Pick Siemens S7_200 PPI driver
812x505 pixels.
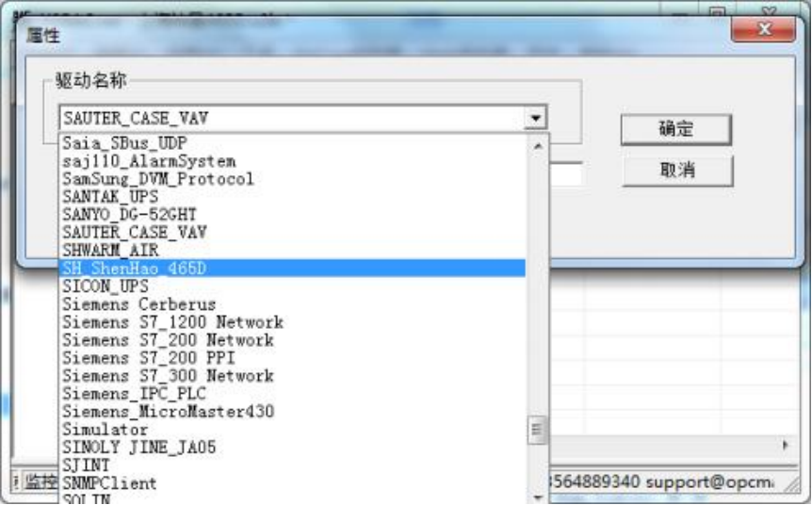293,358
